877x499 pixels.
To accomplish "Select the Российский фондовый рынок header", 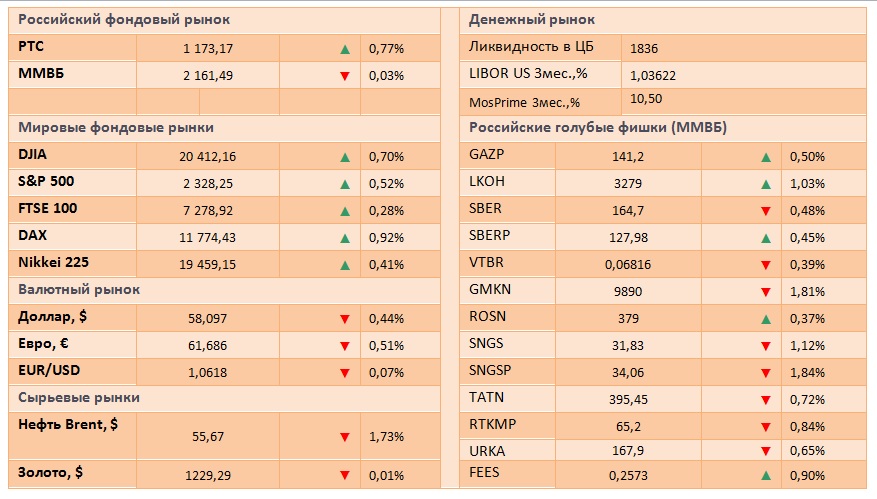I will (x=124, y=20).
